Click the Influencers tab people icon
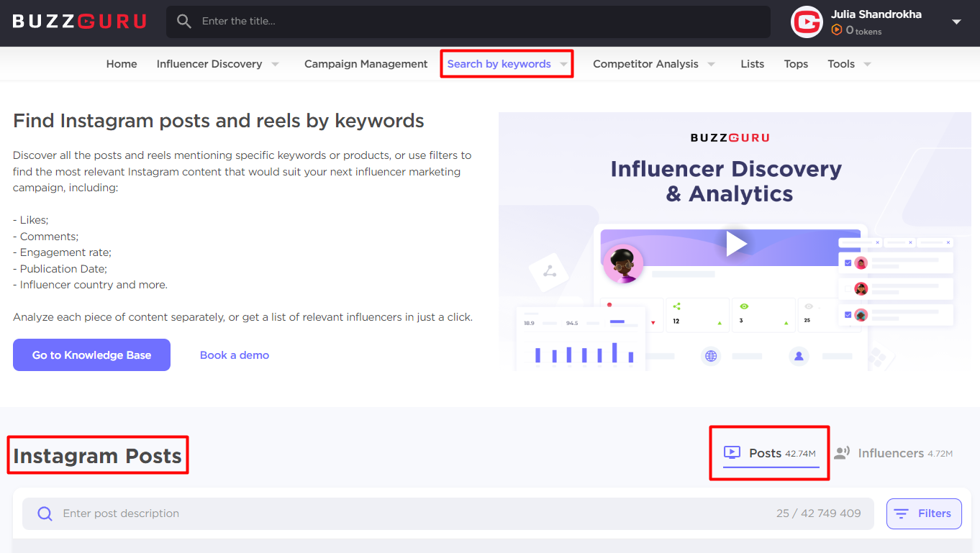The height and width of the screenshot is (553, 980). (842, 453)
